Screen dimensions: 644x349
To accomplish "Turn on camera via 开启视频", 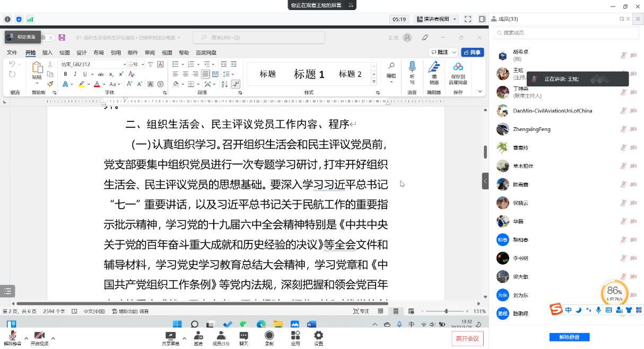I will [39, 336].
